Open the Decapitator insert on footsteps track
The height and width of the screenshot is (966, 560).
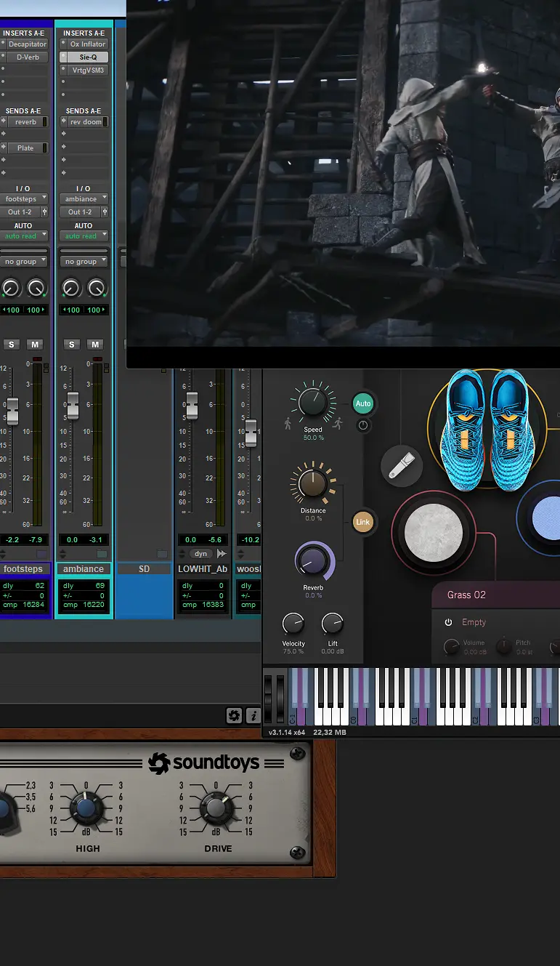coord(28,44)
